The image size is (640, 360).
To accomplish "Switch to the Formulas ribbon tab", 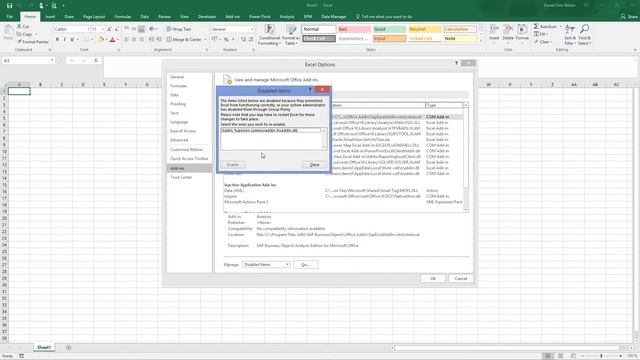I will pyautogui.click(x=122, y=17).
